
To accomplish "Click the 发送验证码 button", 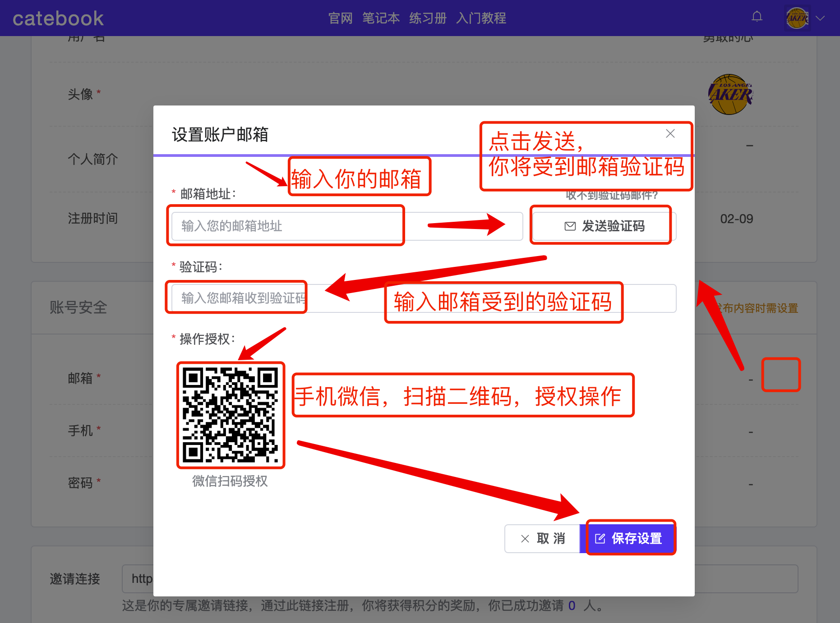I will tap(604, 226).
